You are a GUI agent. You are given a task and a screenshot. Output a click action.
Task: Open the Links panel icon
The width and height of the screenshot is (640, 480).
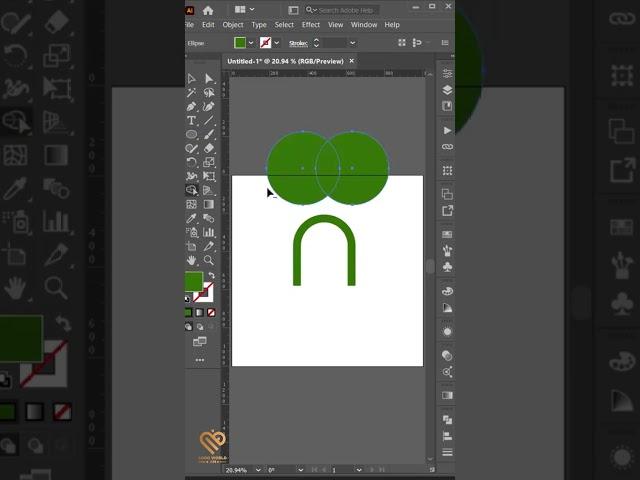[x=447, y=147]
